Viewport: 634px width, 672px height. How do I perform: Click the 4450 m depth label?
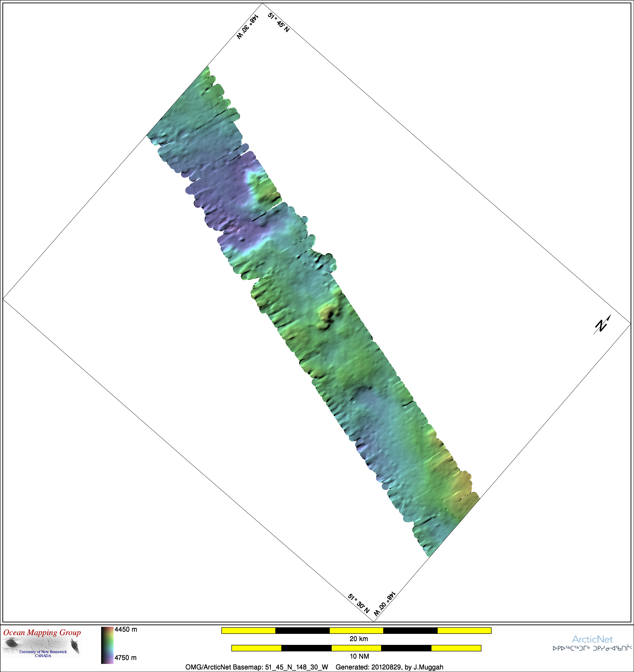point(126,629)
